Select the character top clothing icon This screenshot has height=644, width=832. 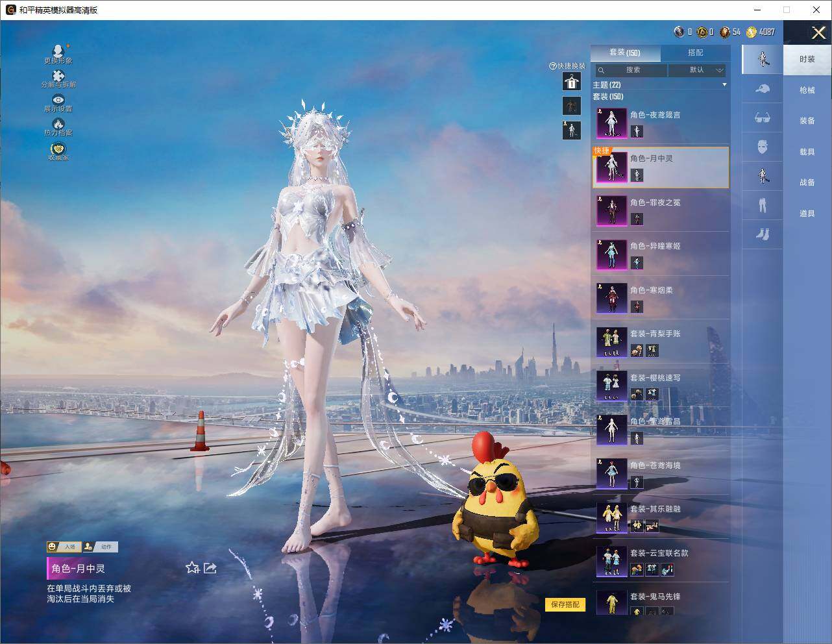(763, 175)
